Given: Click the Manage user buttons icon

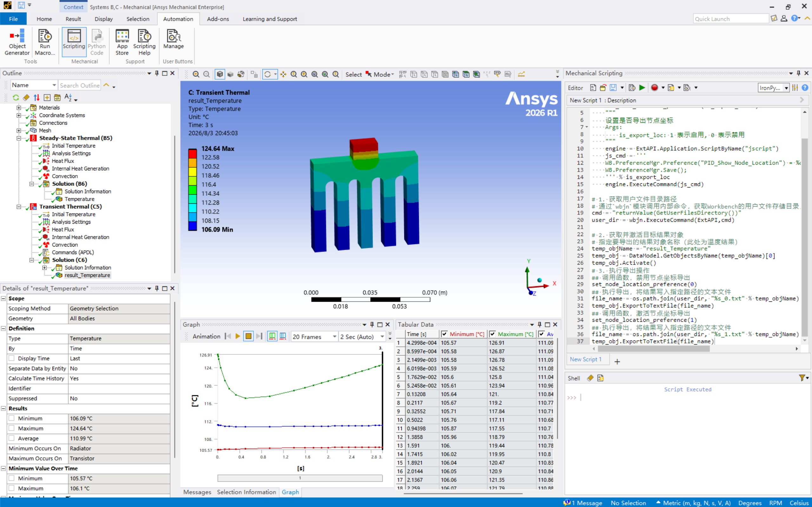Looking at the screenshot, I should 173,40.
